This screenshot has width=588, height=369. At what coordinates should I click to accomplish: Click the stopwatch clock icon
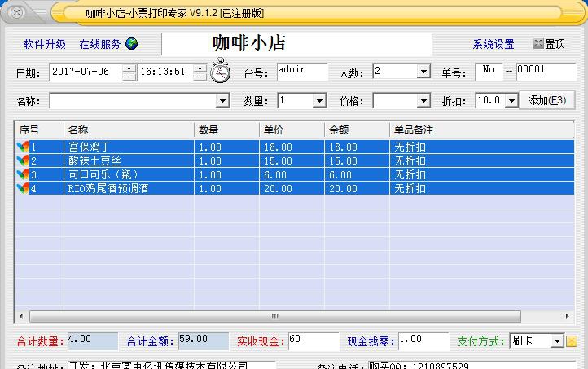pos(220,72)
